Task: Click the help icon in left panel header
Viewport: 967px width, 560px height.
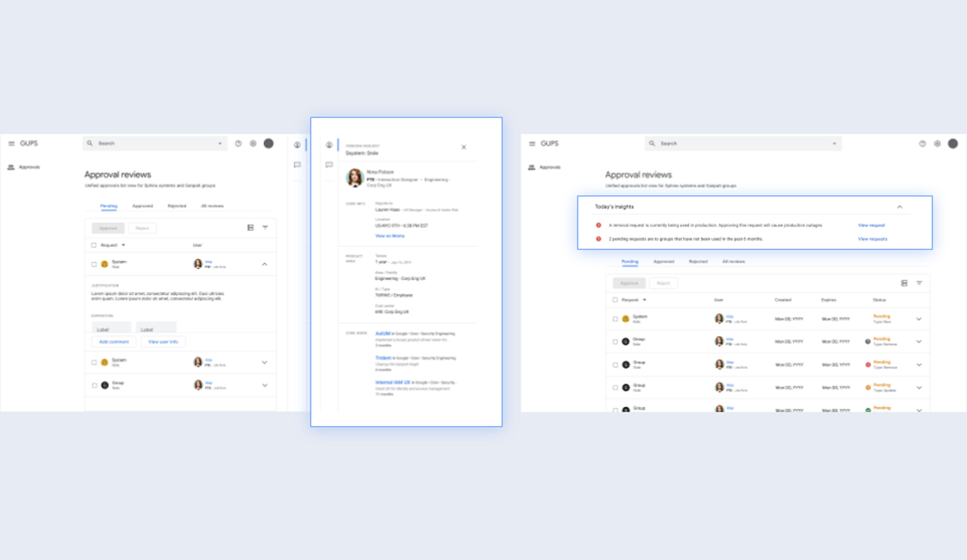Action: (238, 143)
